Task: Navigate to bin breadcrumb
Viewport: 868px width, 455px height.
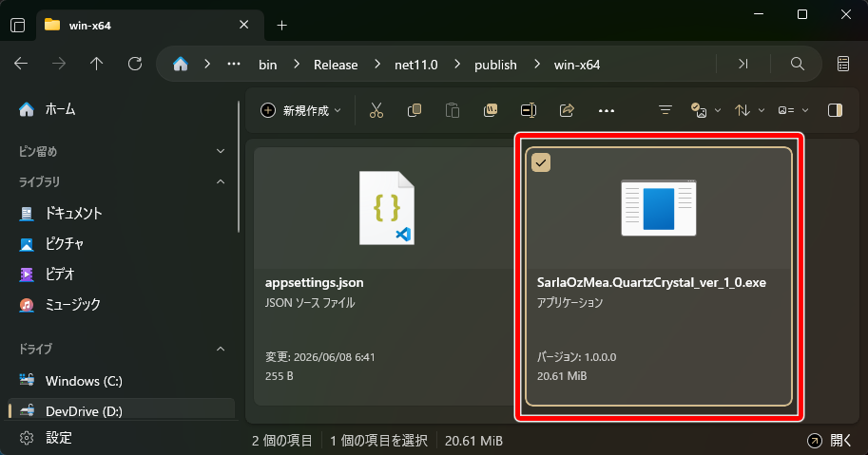Action: (x=267, y=65)
